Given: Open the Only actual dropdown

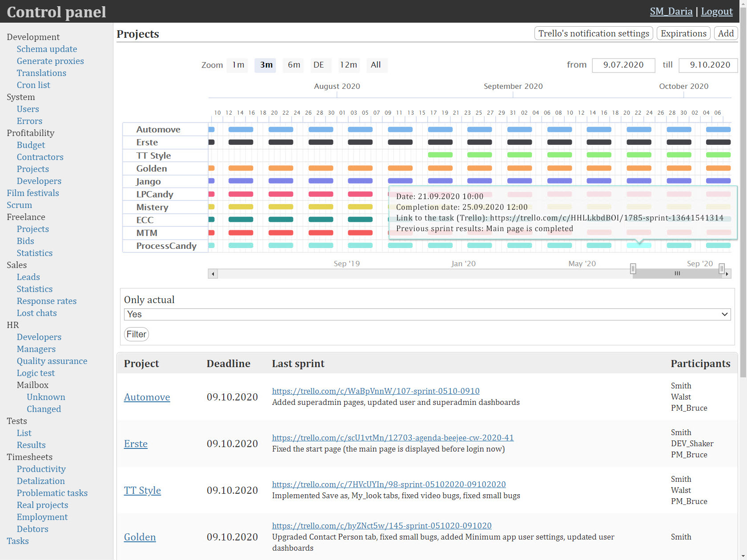Looking at the screenshot, I should [427, 314].
